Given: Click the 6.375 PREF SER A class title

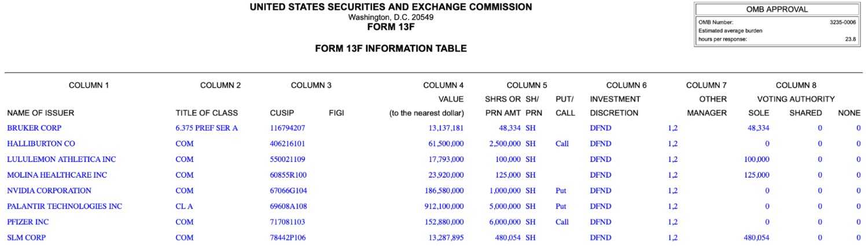Looking at the screenshot, I should [207, 128].
